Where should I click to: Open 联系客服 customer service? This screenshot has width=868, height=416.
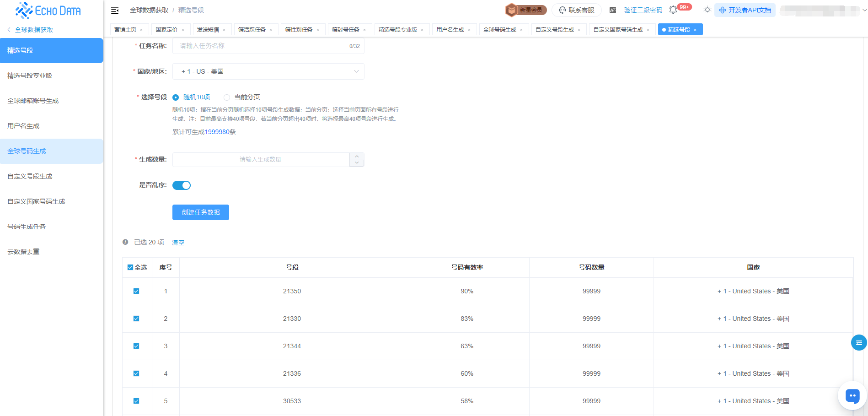tap(577, 10)
